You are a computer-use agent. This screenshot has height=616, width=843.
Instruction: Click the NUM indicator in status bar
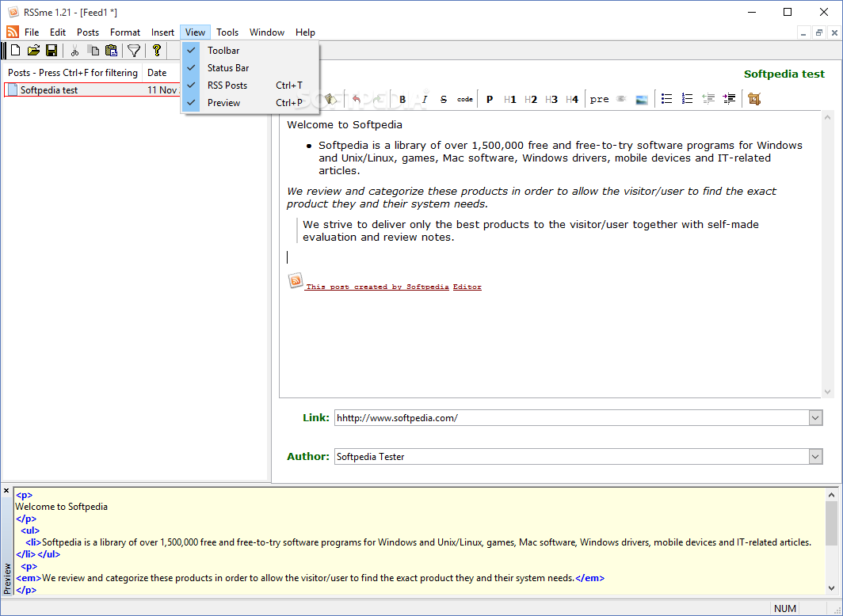coord(785,609)
